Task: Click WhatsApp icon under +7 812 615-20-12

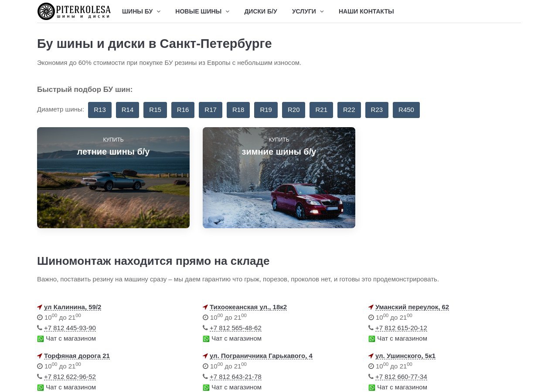Action: coord(372,339)
